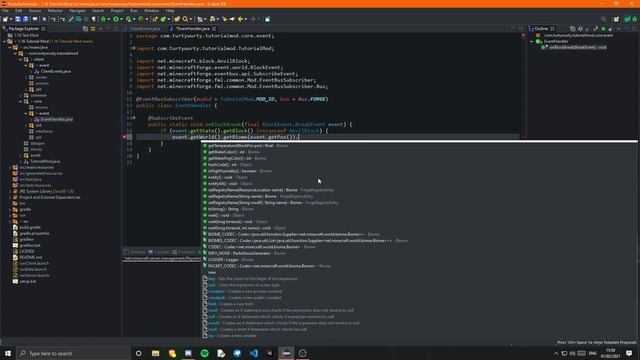Select the EventHandler.java editor tab
This screenshot has height=360, width=640.
point(193,29)
